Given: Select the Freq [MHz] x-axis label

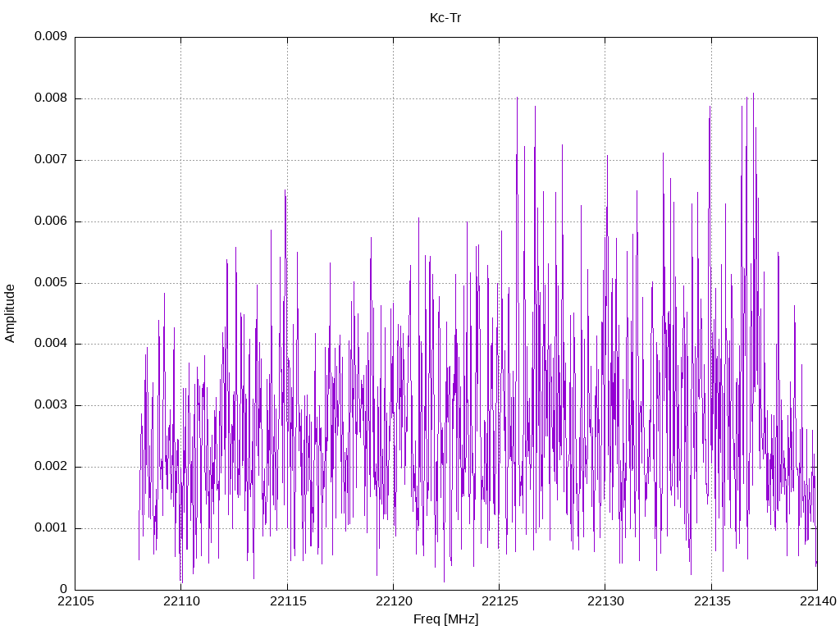Looking at the screenshot, I should pyautogui.click(x=445, y=619).
